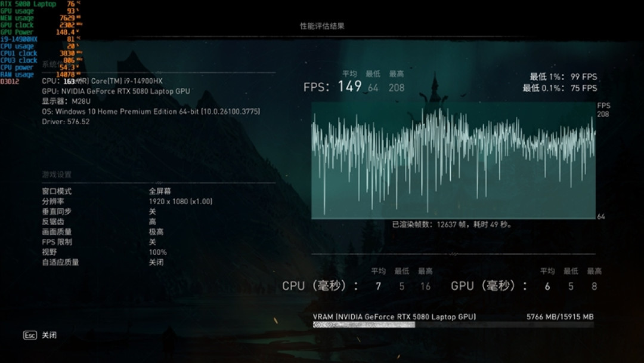Click the FPS 限制 setting label

57,242
